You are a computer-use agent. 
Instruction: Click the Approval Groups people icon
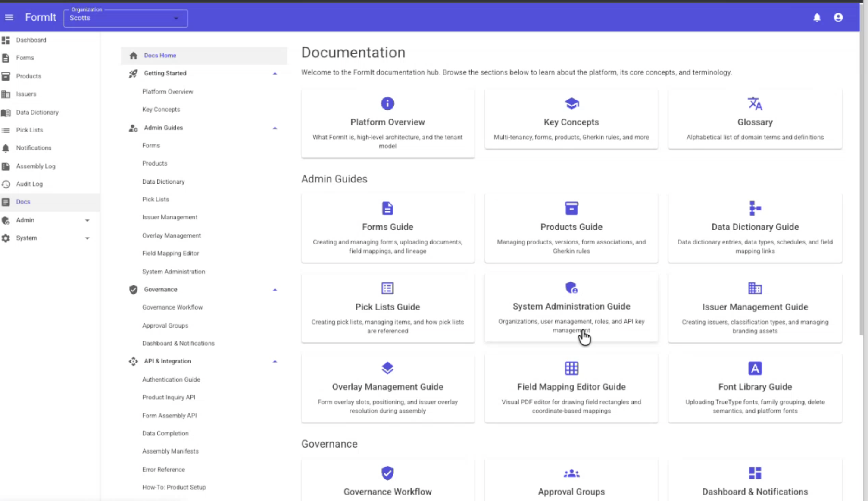tap(571, 473)
